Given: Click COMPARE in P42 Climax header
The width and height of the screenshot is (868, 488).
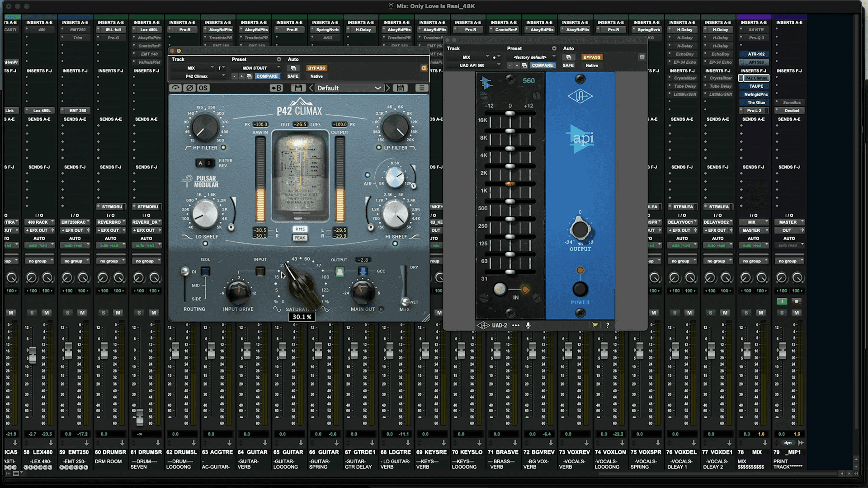Looking at the screenshot, I should point(267,76).
